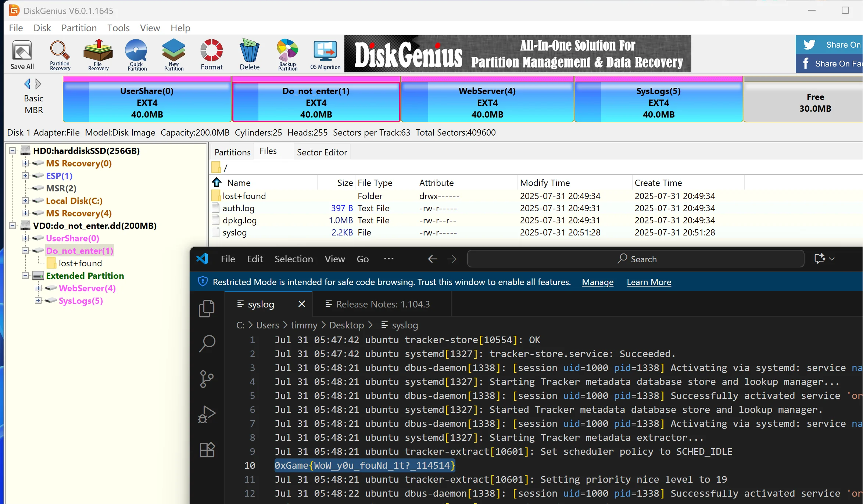This screenshot has width=863, height=504.
Task: Click the Partition Recovery toolbar icon
Action: (x=60, y=54)
